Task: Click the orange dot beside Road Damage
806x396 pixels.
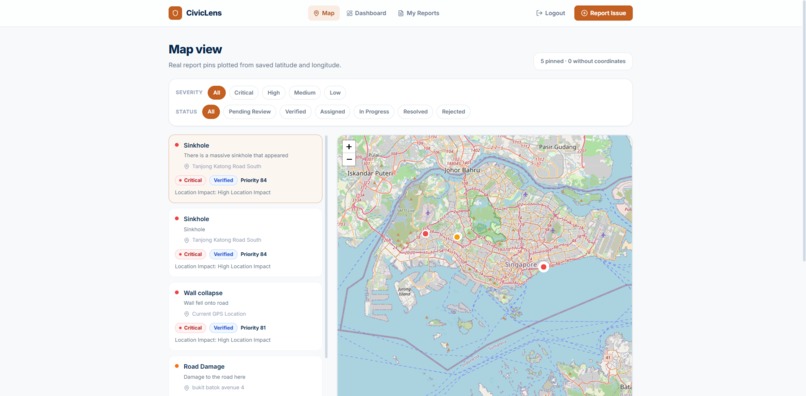Action: point(177,366)
